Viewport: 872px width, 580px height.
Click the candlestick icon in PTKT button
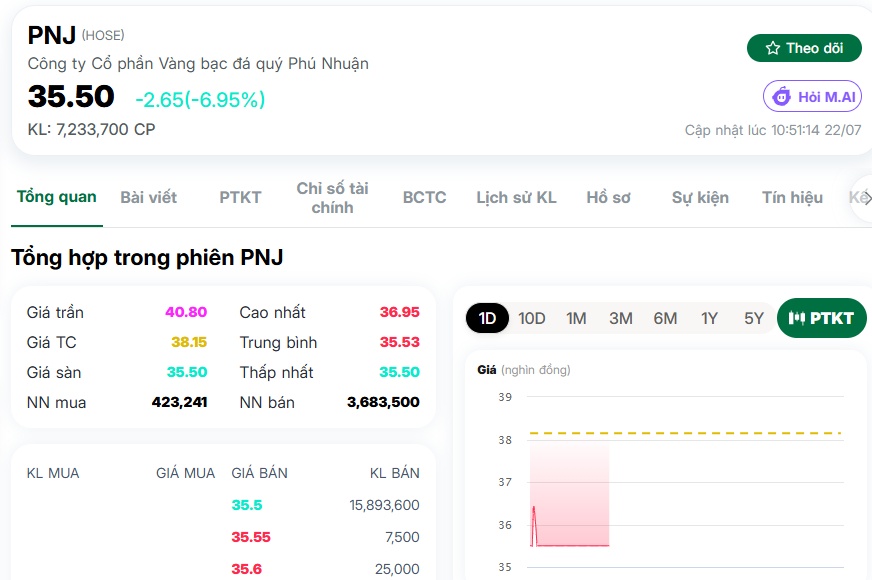[x=796, y=318]
